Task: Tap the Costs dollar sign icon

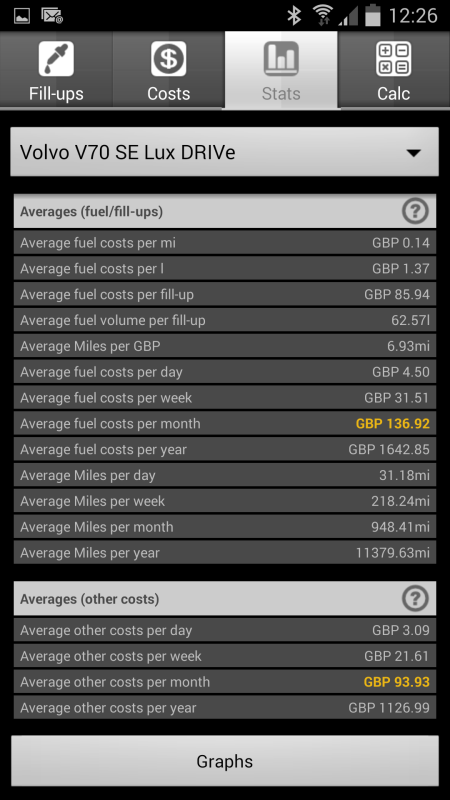Action: coord(168,59)
